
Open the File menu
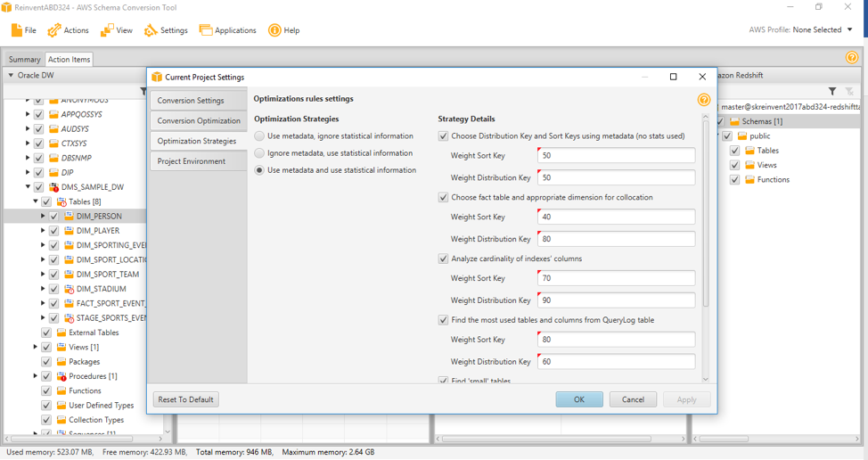(x=24, y=30)
